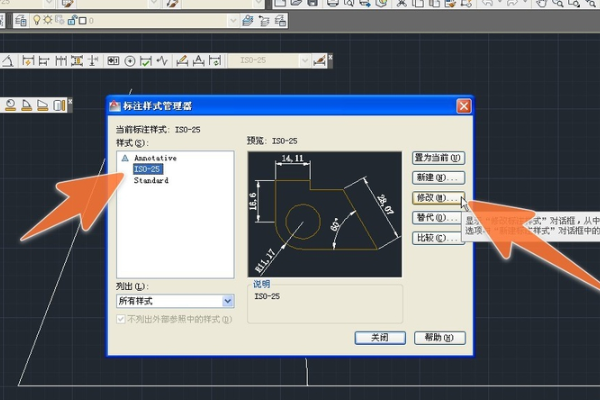Click the 修改 (Modify) button
The height and width of the screenshot is (400, 600).
(x=438, y=198)
